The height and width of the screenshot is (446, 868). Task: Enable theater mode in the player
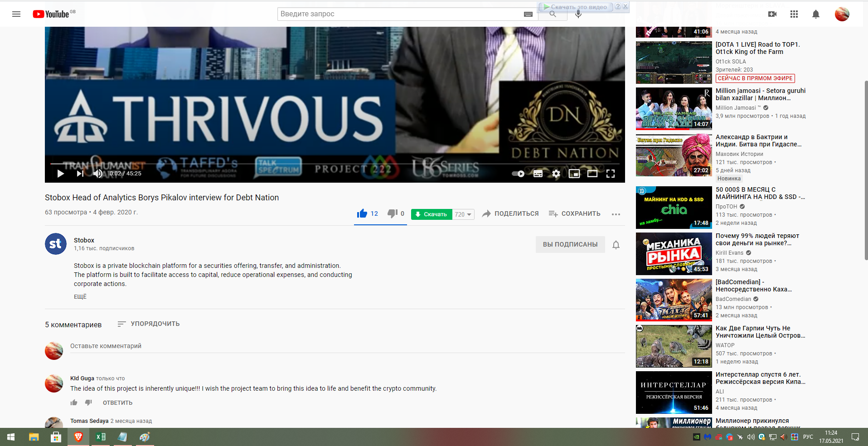point(592,174)
